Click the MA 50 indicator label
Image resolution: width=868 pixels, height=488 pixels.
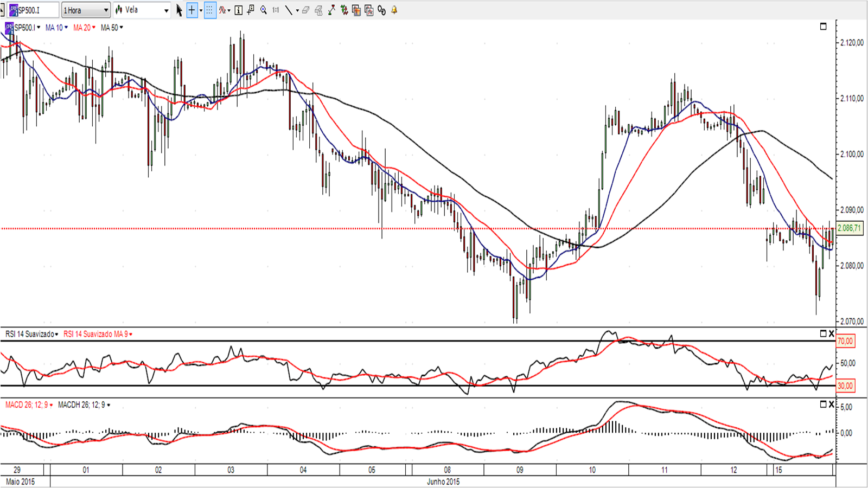click(109, 28)
